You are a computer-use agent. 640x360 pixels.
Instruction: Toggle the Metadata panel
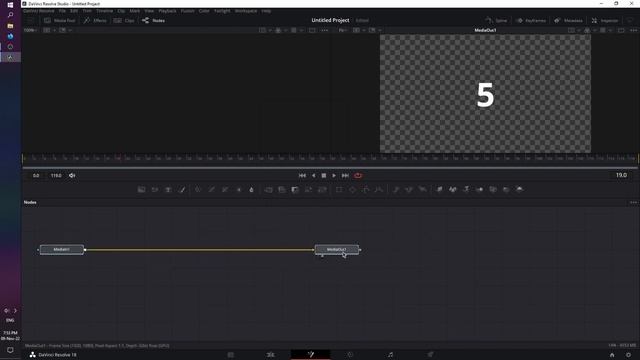point(568,20)
